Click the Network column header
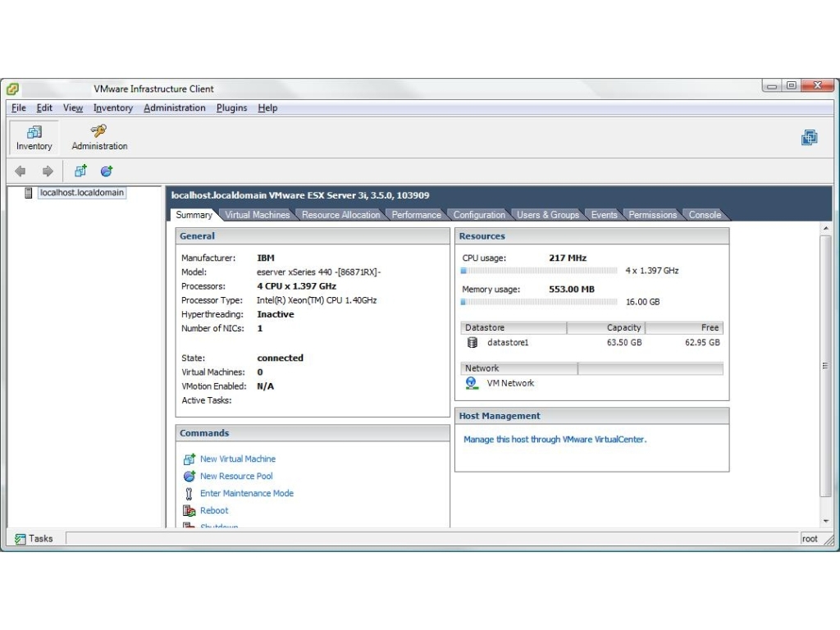Viewport: 840px width, 630px height. coord(518,368)
